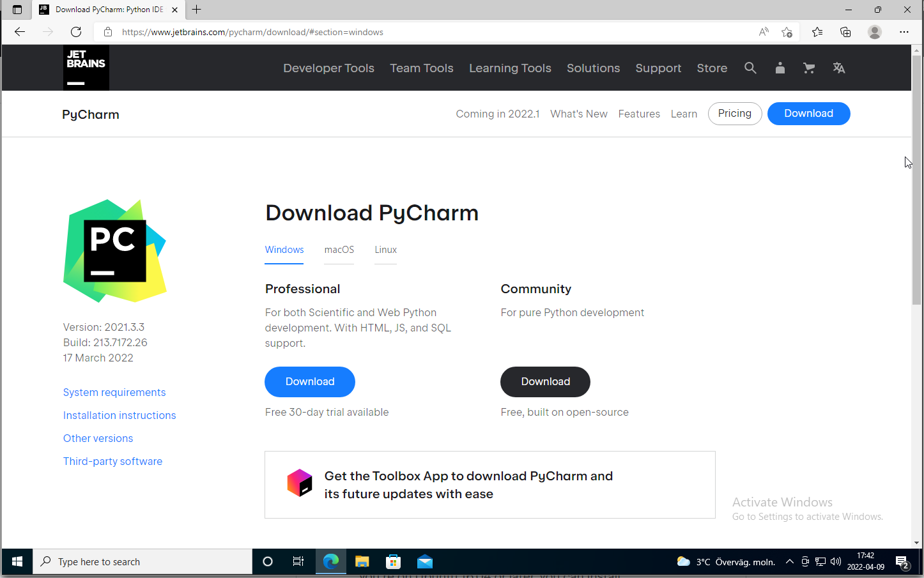The image size is (924, 578).
Task: Open Other versions link
Action: (98, 438)
